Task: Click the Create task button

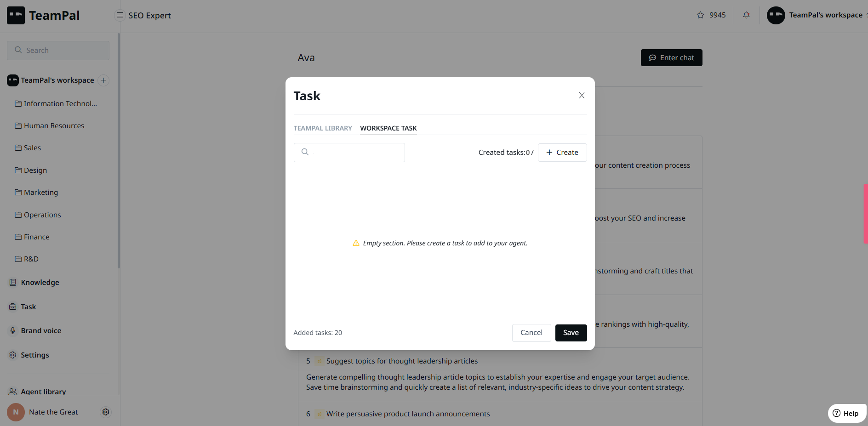Action: tap(562, 153)
